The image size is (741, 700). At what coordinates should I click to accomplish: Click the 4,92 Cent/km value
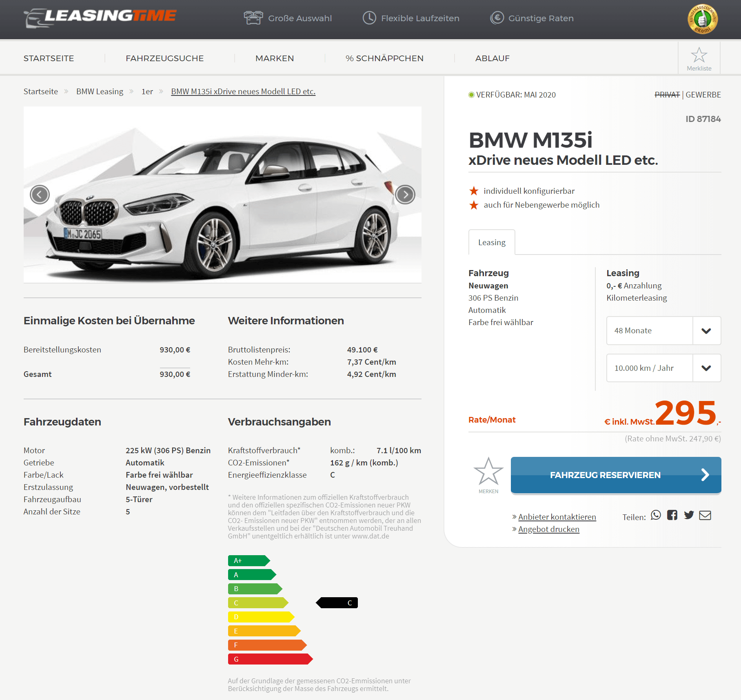pos(371,374)
